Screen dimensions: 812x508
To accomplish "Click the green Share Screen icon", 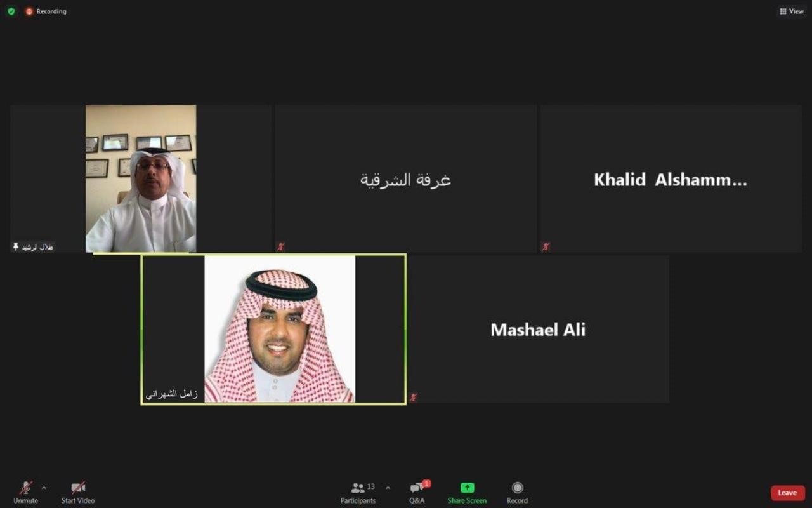I will pos(467,488).
